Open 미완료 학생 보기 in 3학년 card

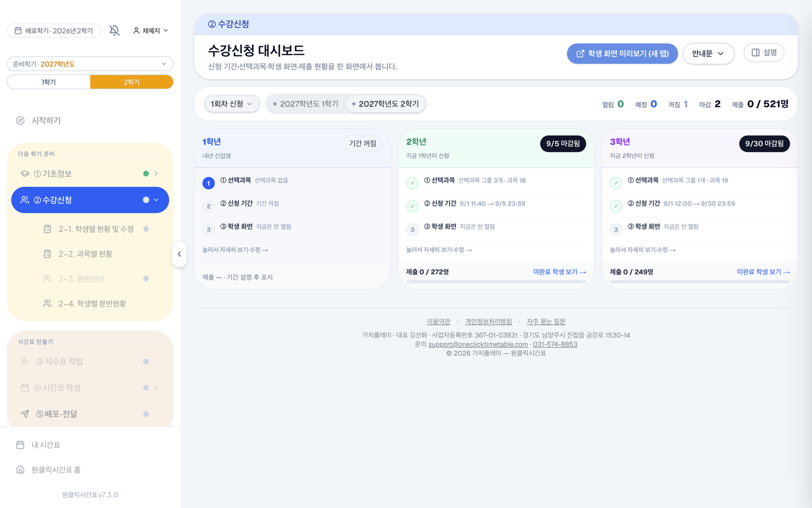(x=763, y=272)
